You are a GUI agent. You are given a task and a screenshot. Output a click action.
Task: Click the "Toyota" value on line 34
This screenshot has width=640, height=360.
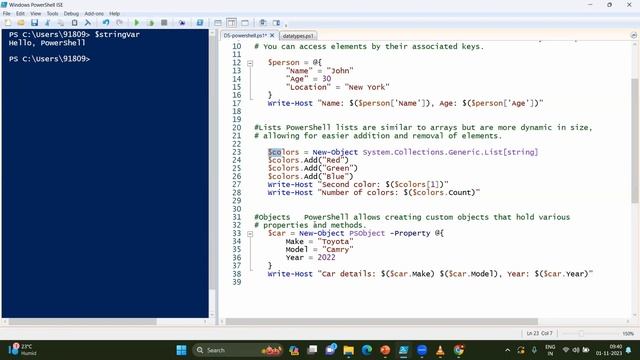coord(336,241)
